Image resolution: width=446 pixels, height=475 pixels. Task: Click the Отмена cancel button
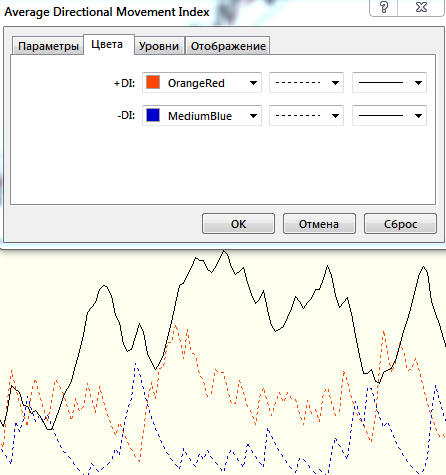319,224
